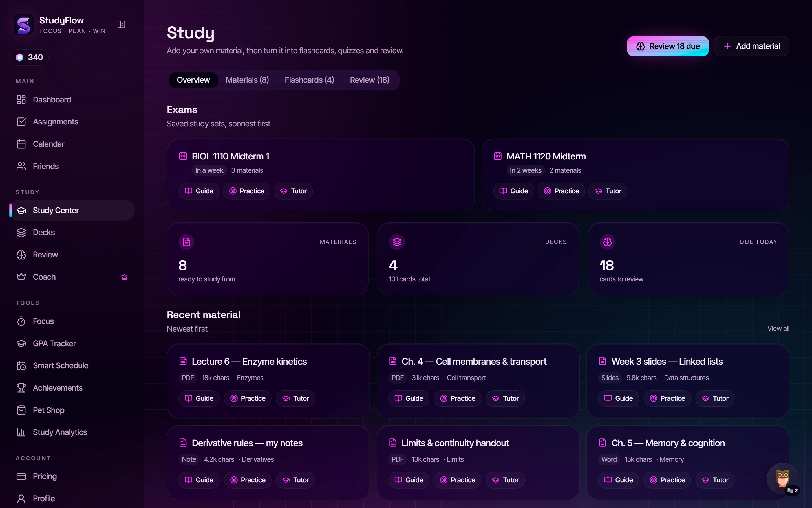Image resolution: width=812 pixels, height=508 pixels.
Task: Click the StudyFlow logo icon
Action: [23, 25]
